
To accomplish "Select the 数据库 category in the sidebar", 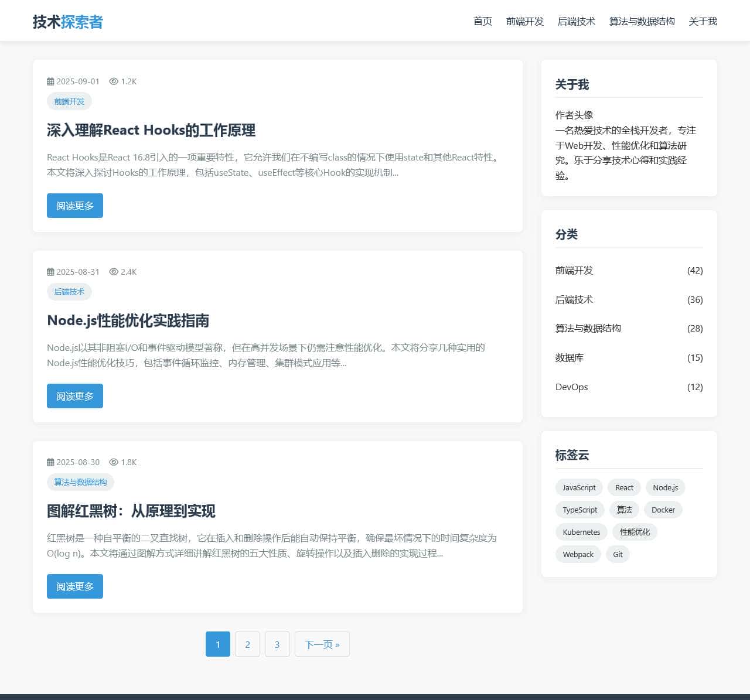I will (570, 358).
